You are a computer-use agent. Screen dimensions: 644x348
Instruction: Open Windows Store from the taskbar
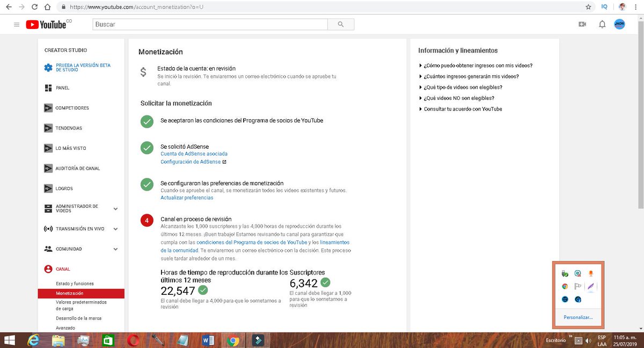pos(109,340)
